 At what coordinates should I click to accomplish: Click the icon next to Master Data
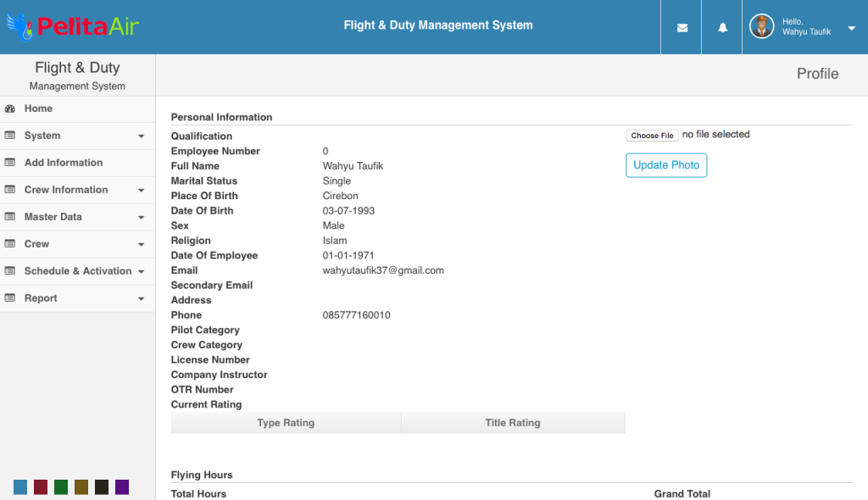[10, 216]
